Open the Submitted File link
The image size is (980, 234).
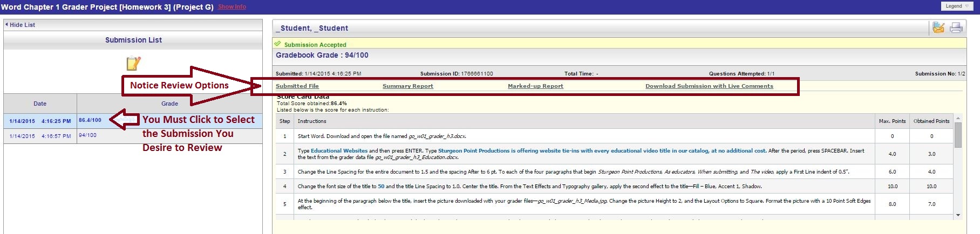point(297,86)
